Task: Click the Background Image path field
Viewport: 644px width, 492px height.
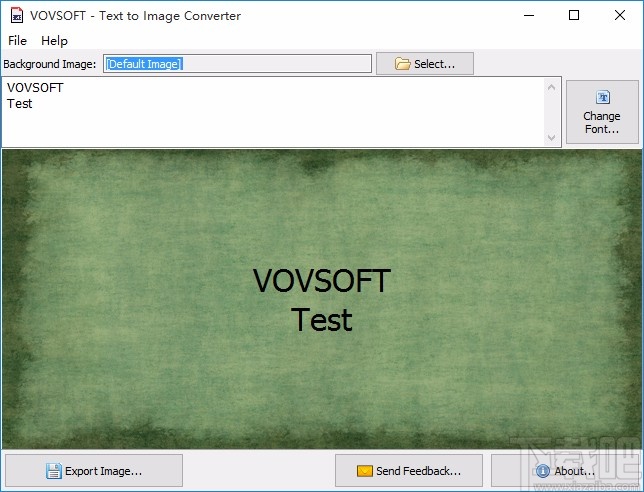Action: click(237, 64)
